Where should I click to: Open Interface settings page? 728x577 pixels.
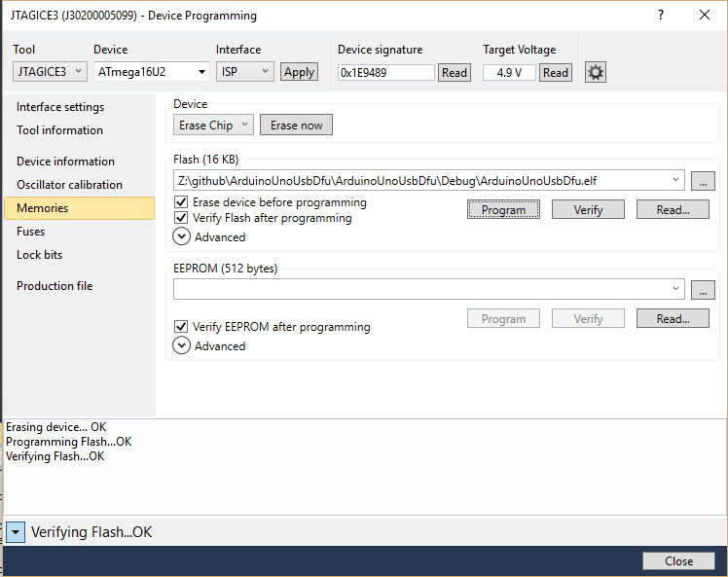(60, 107)
